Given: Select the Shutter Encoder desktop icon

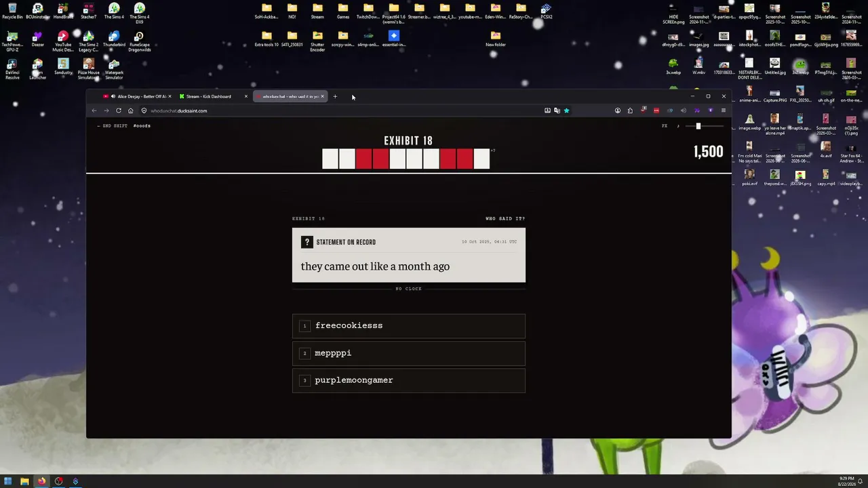Looking at the screenshot, I should click(317, 41).
